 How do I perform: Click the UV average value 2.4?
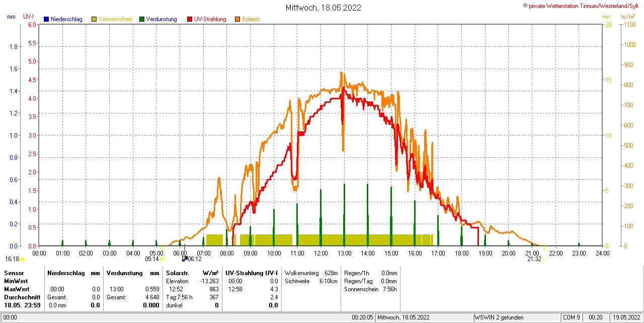click(274, 297)
